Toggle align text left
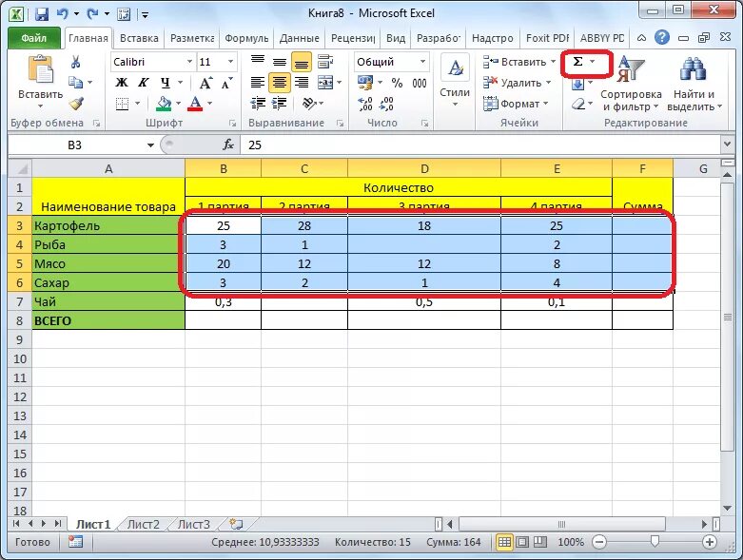Image resolution: width=743 pixels, height=560 pixels. coord(258,83)
